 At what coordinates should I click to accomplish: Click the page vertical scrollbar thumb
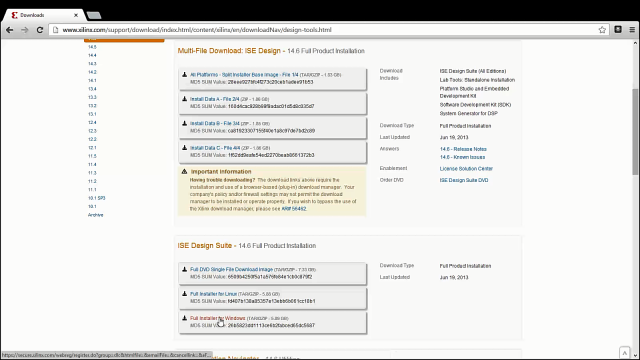(x=636, y=131)
